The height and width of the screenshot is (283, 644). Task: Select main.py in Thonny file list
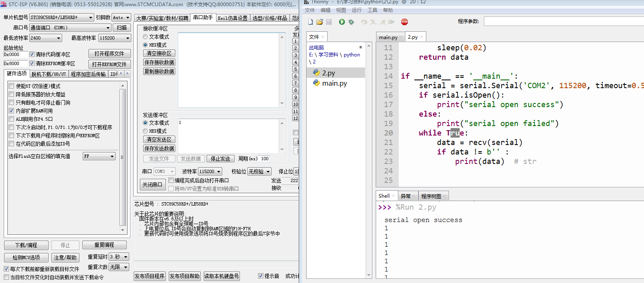pyautogui.click(x=334, y=83)
